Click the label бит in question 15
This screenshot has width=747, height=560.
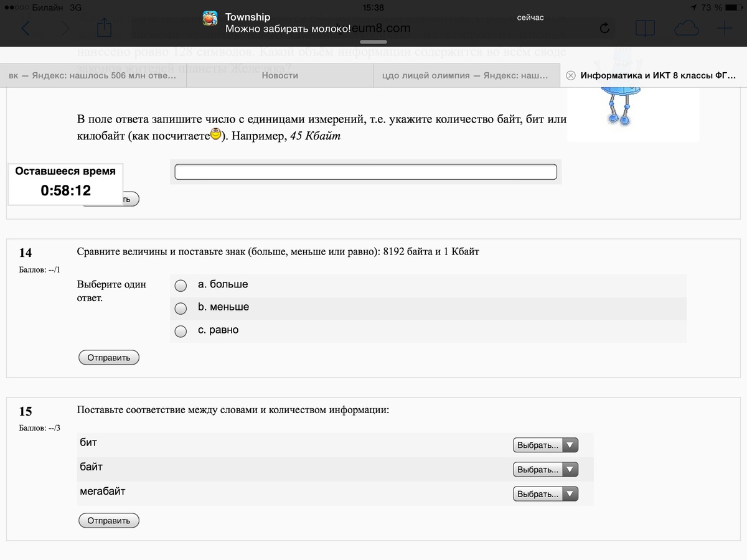[x=88, y=442]
